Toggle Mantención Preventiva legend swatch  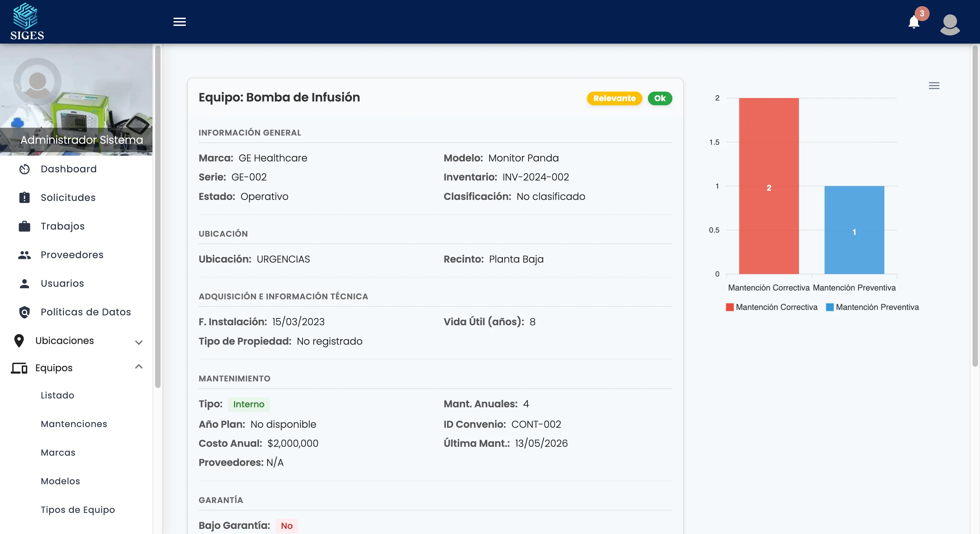pyautogui.click(x=829, y=308)
